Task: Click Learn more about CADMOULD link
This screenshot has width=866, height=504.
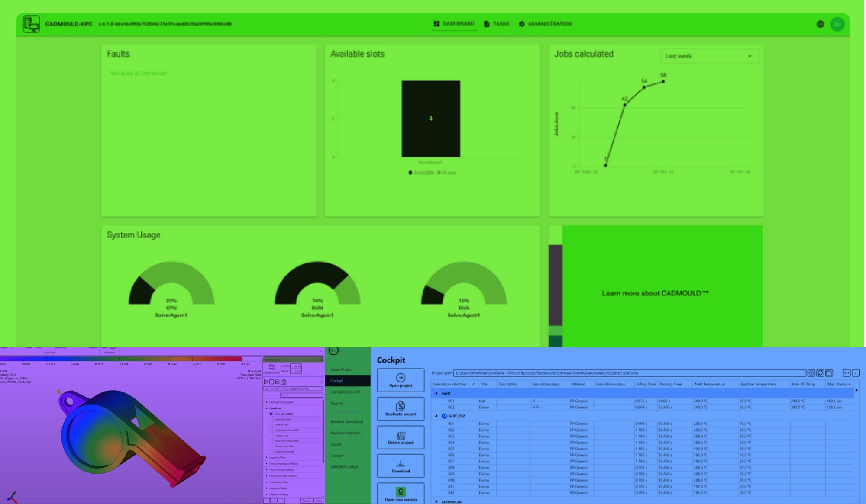Action: coord(655,293)
